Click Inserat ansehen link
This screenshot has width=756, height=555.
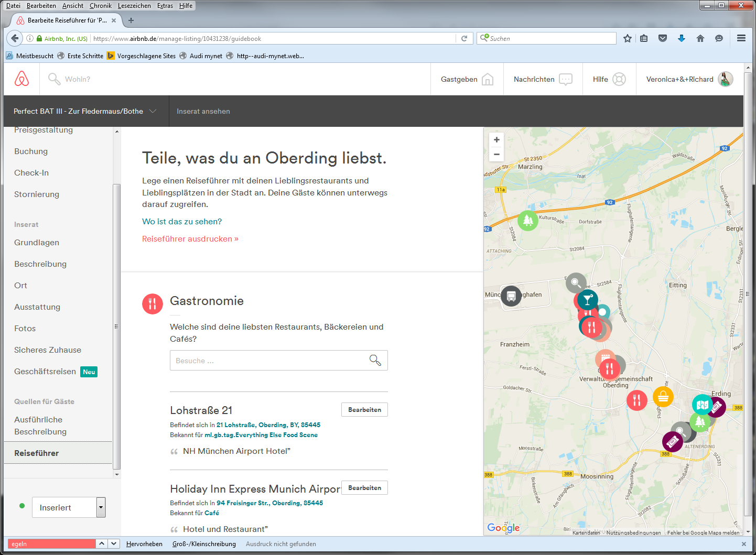(x=203, y=111)
